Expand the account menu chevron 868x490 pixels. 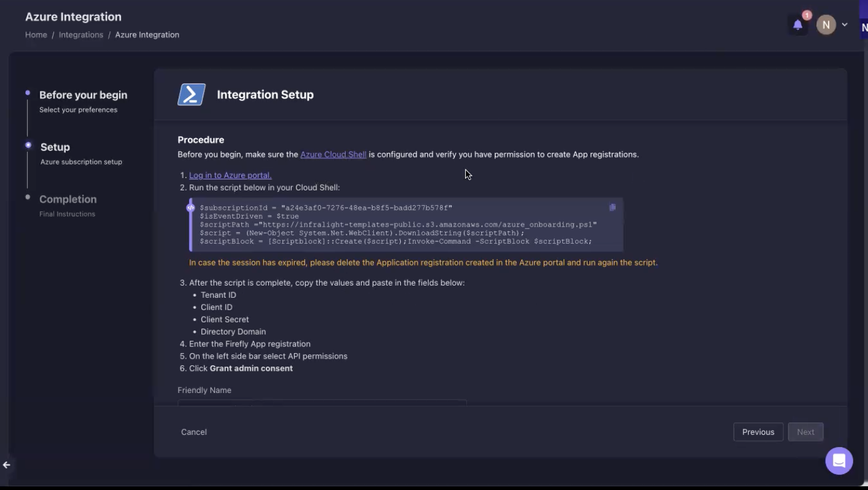click(845, 25)
